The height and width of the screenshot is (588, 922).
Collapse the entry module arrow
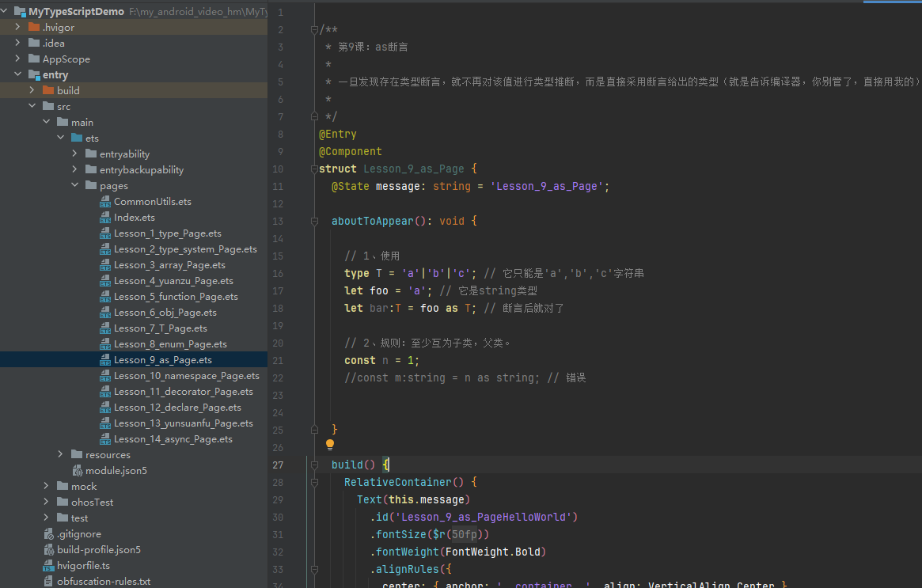pyautogui.click(x=17, y=74)
